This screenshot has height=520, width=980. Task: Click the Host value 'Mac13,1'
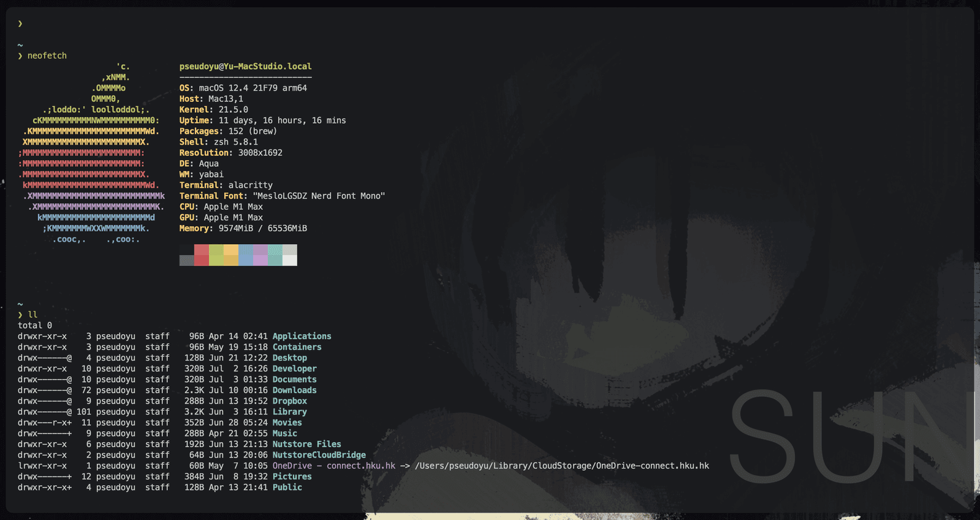(x=226, y=99)
